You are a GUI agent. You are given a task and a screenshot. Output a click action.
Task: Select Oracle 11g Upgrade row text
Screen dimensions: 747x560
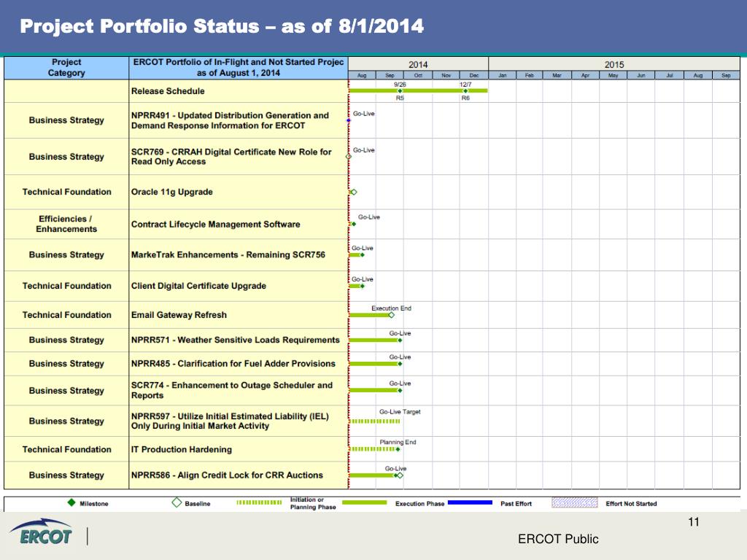pyautogui.click(x=172, y=192)
